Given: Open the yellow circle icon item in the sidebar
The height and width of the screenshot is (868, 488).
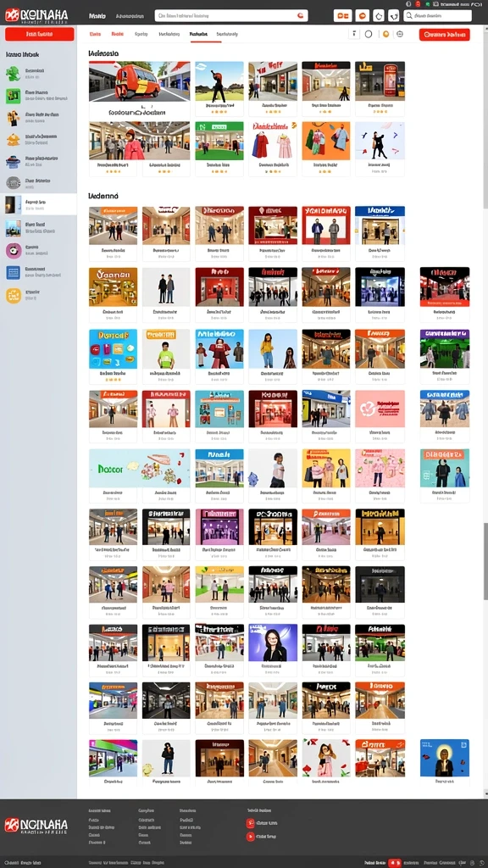Looking at the screenshot, I should pos(39,295).
